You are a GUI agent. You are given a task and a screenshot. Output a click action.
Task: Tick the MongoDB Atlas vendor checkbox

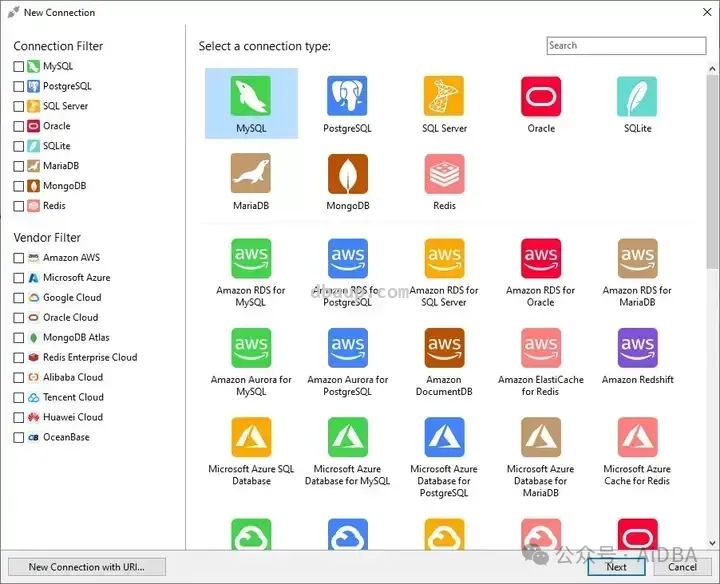coord(18,338)
